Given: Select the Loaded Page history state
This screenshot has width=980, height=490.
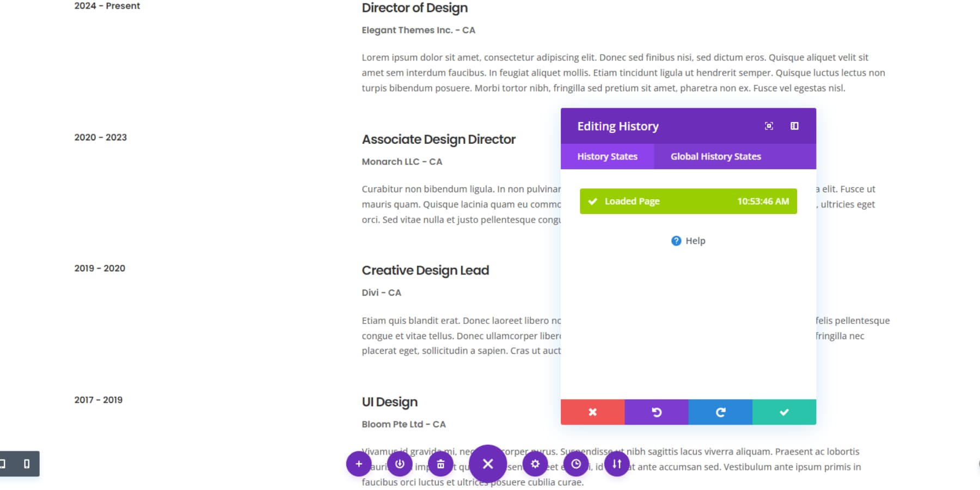Looking at the screenshot, I should (687, 201).
